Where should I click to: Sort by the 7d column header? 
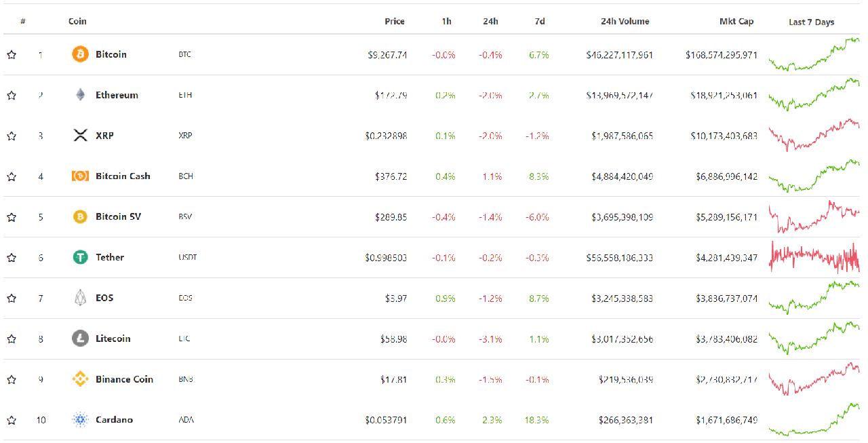[x=540, y=22]
